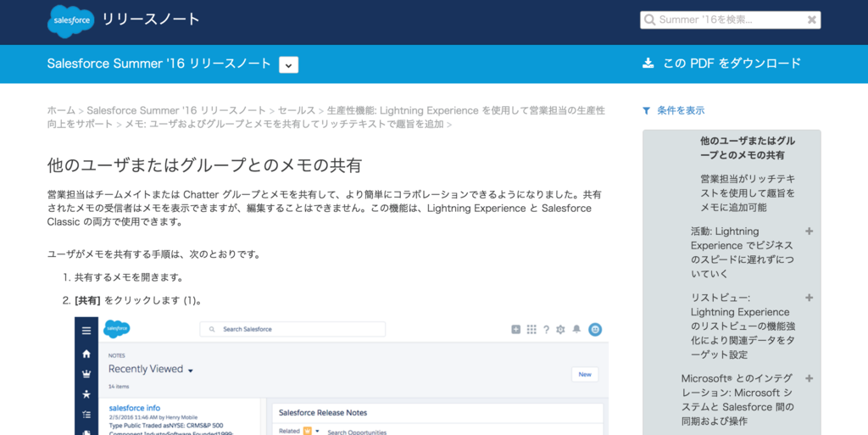
Task: Open 活動: Lightning Experience sidebar item
Action: click(x=742, y=253)
